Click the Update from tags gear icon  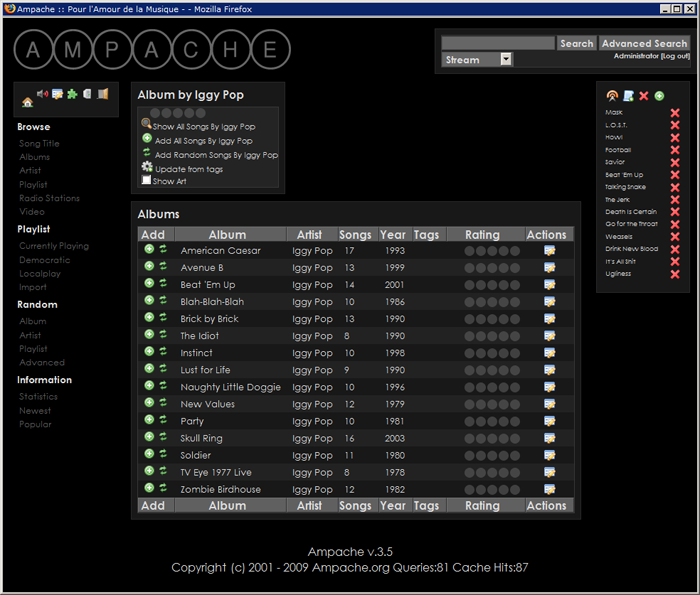point(147,167)
